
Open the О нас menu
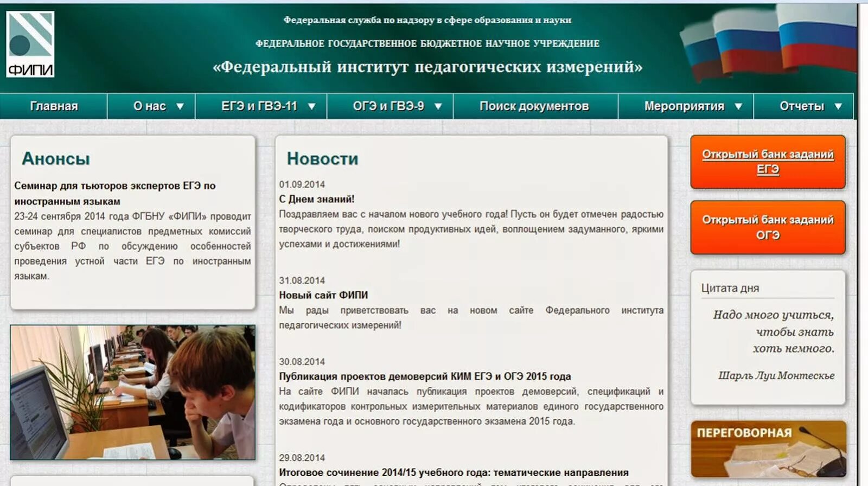(150, 106)
